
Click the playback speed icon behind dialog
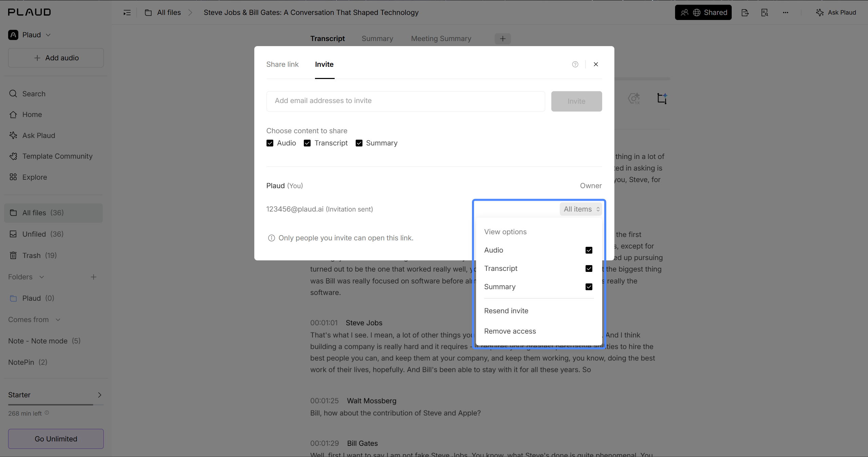tap(634, 99)
